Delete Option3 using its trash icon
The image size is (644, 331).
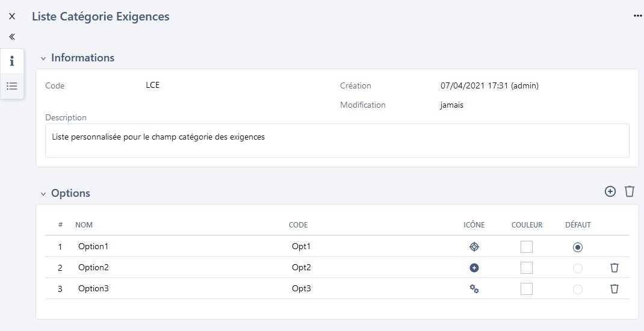click(615, 289)
